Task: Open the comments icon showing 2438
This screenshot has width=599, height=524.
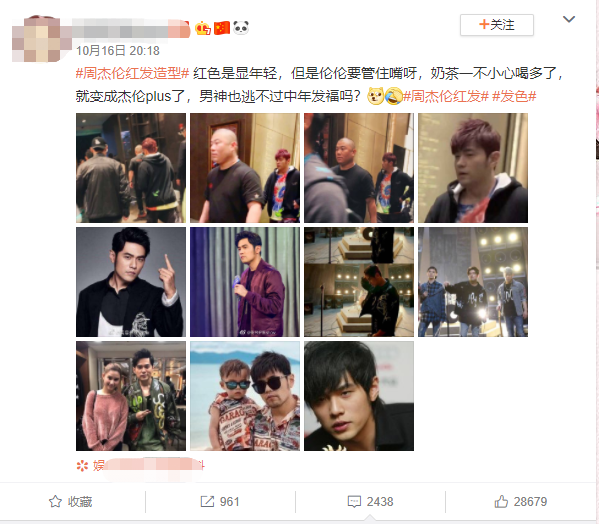Action: (x=354, y=501)
